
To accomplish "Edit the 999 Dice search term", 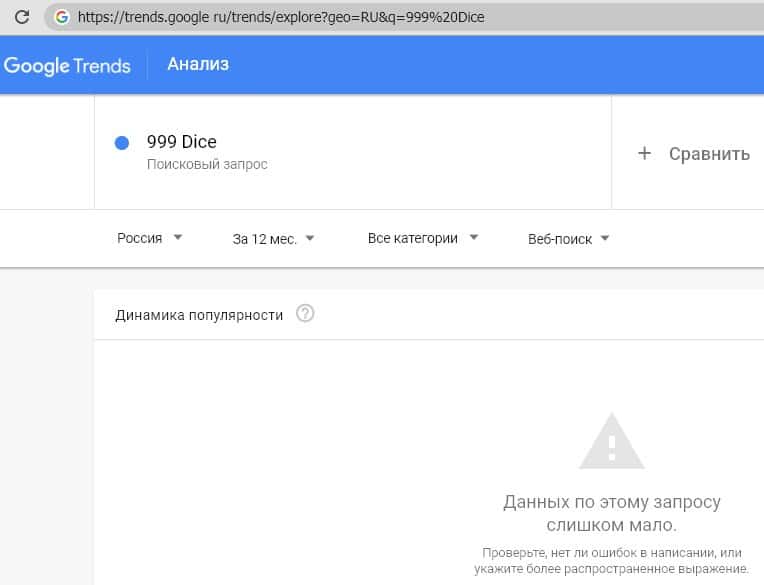I will coord(181,142).
